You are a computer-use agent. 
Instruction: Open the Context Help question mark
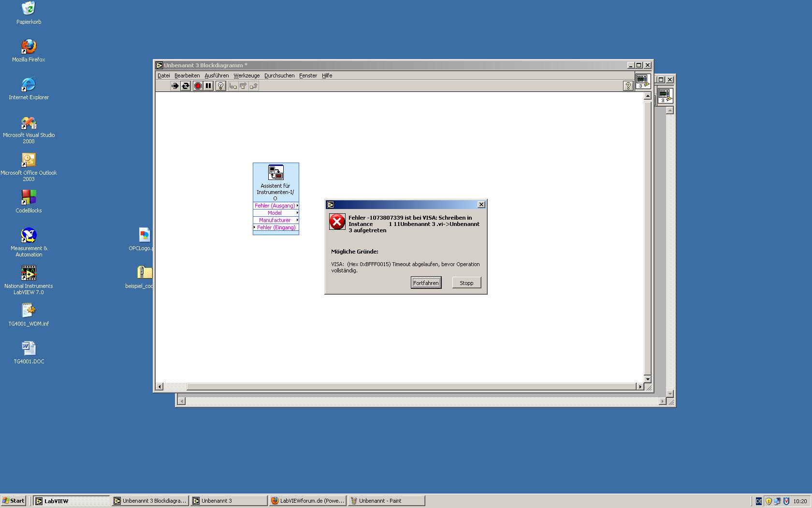(628, 86)
